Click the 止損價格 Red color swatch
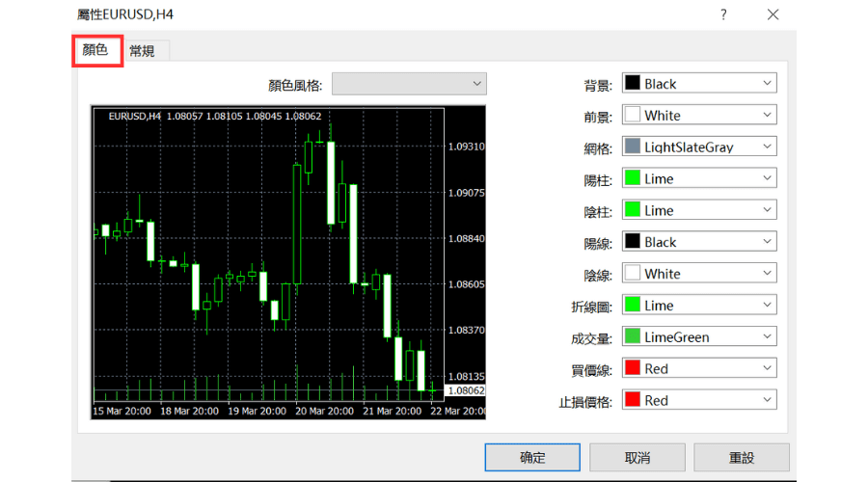This screenshot has width=868, height=482. 633,401
